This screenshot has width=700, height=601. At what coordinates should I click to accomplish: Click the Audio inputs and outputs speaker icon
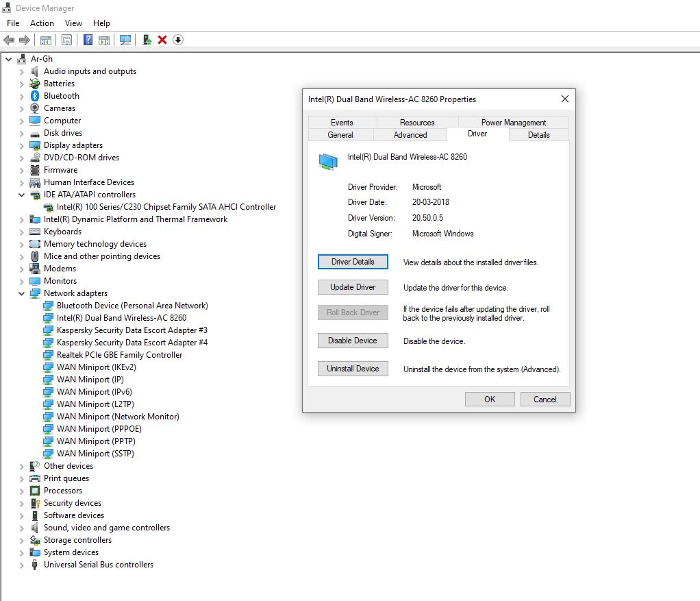[x=35, y=71]
